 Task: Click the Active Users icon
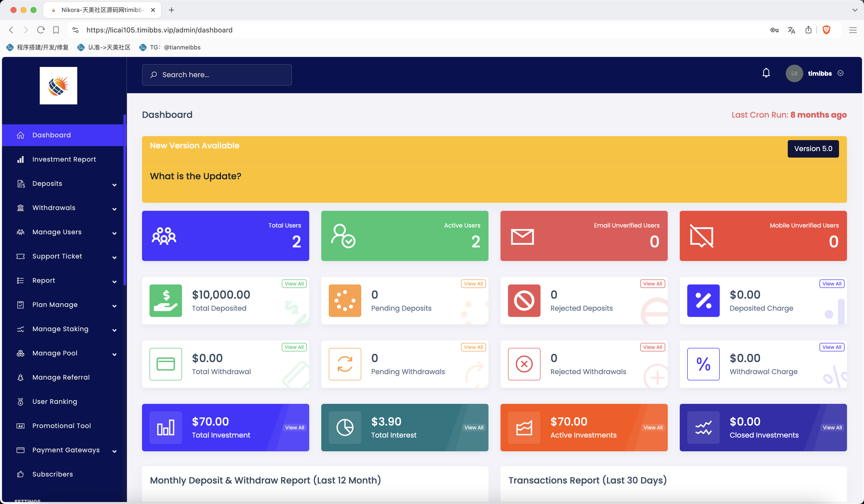coord(342,235)
